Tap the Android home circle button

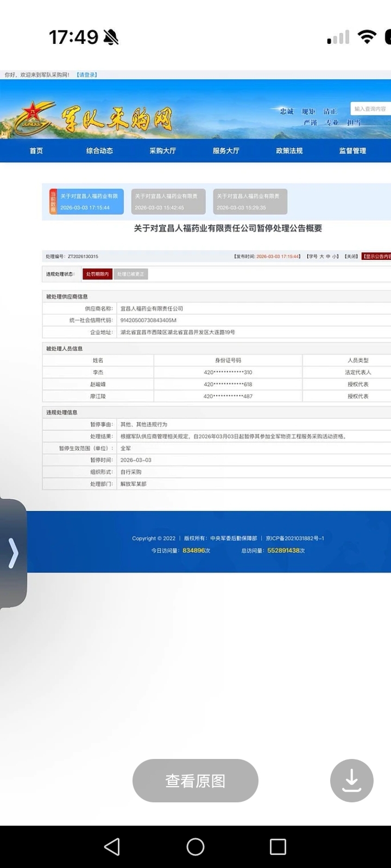[195, 847]
